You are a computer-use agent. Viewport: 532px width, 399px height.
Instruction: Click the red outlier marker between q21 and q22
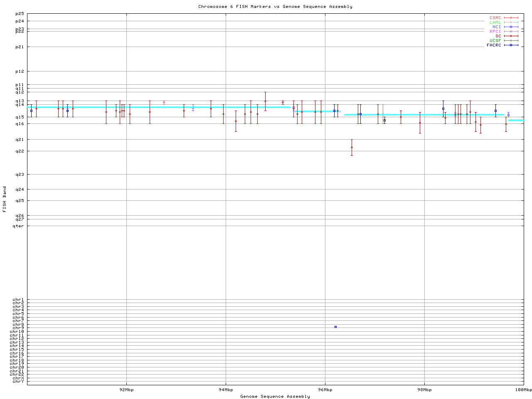click(x=352, y=147)
